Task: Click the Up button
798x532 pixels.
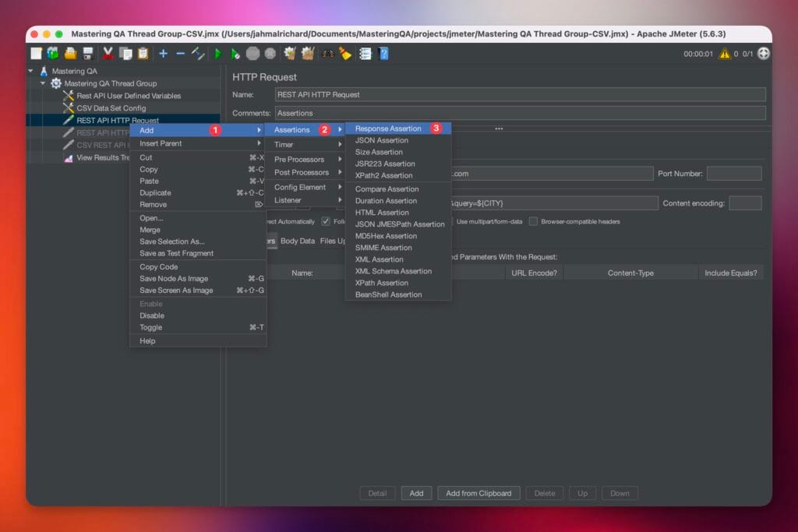Action: tap(583, 493)
